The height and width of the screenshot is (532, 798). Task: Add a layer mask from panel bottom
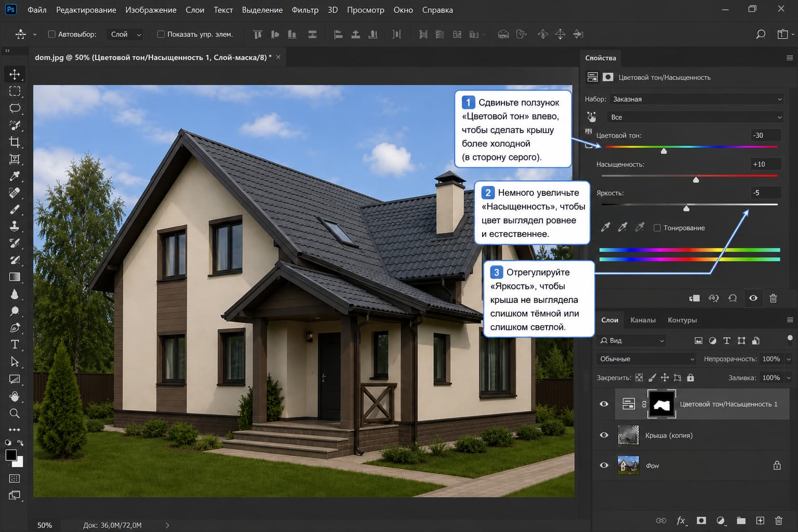click(701, 520)
